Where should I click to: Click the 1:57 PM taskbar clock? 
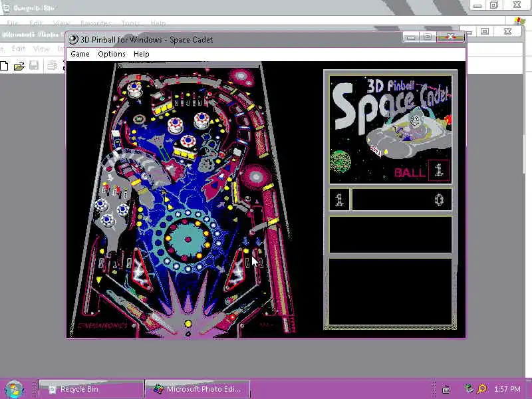(507, 389)
